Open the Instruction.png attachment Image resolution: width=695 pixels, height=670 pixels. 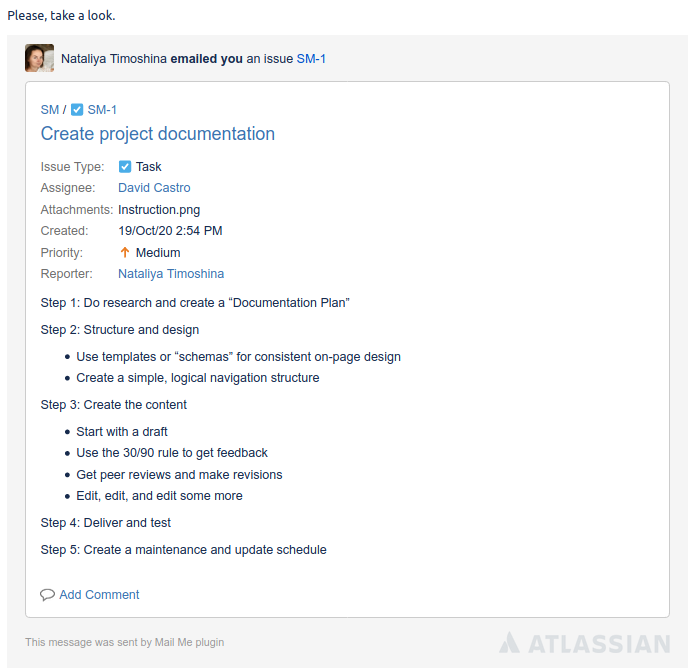[159, 210]
